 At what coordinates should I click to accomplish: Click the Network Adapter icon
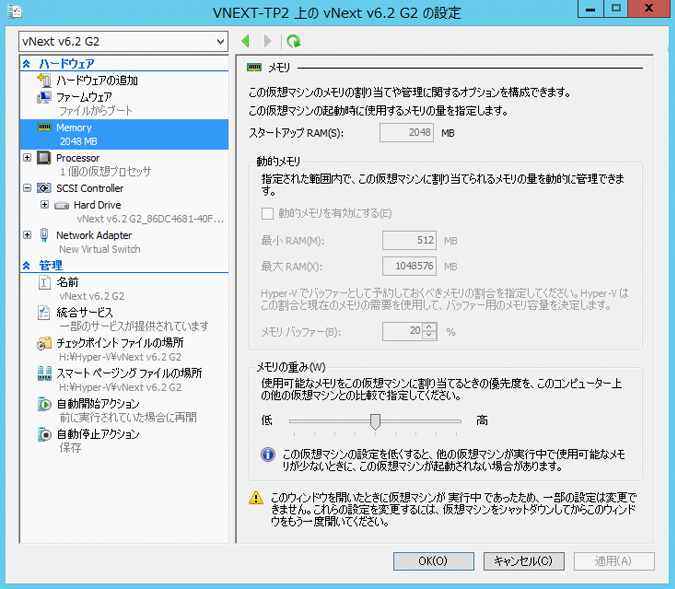pyautogui.click(x=44, y=235)
